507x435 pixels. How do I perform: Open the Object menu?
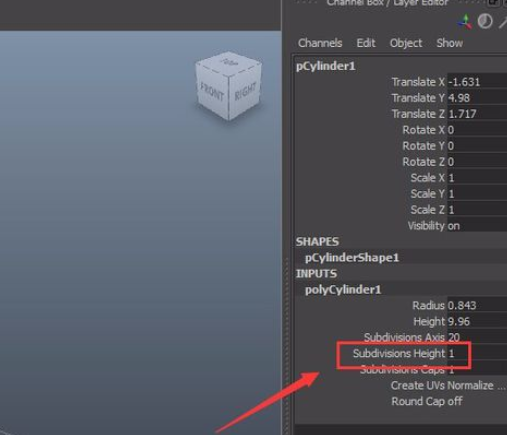click(x=406, y=43)
